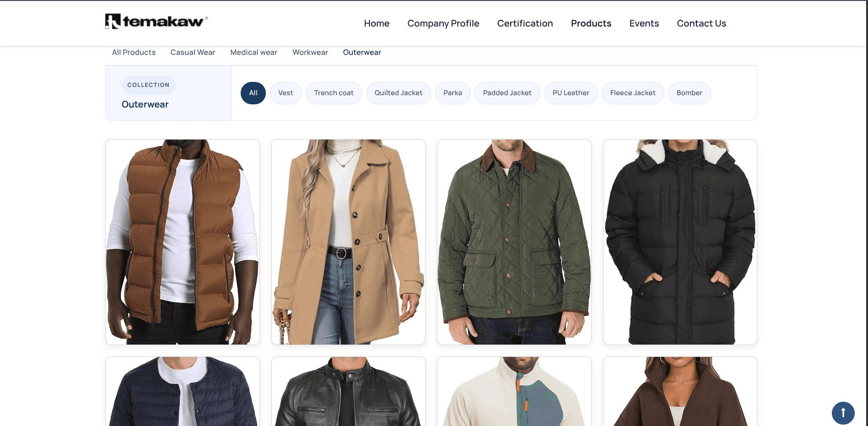The width and height of the screenshot is (868, 426).
Task: Go to the Home page
Action: tap(377, 23)
